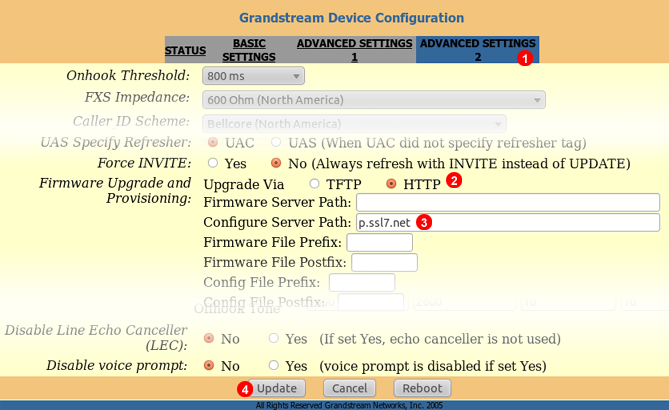This screenshot has height=410, width=669.
Task: Click the Reboot button
Action: pos(422,388)
